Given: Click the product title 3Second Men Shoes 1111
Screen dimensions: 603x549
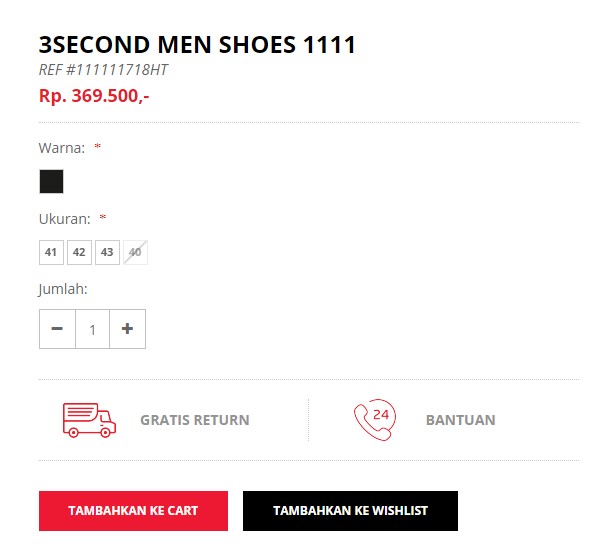Looking at the screenshot, I should coord(197,45).
